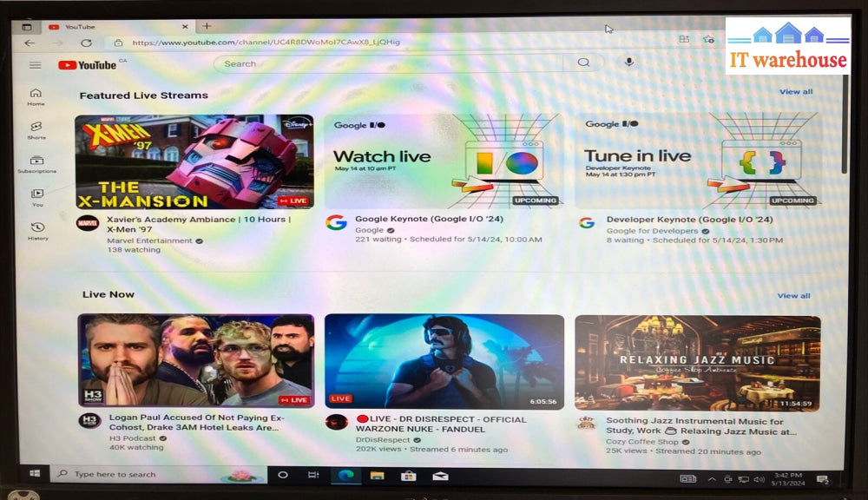Reload the page with browser refresh
Screen dimensions: 868x500
coord(86,43)
